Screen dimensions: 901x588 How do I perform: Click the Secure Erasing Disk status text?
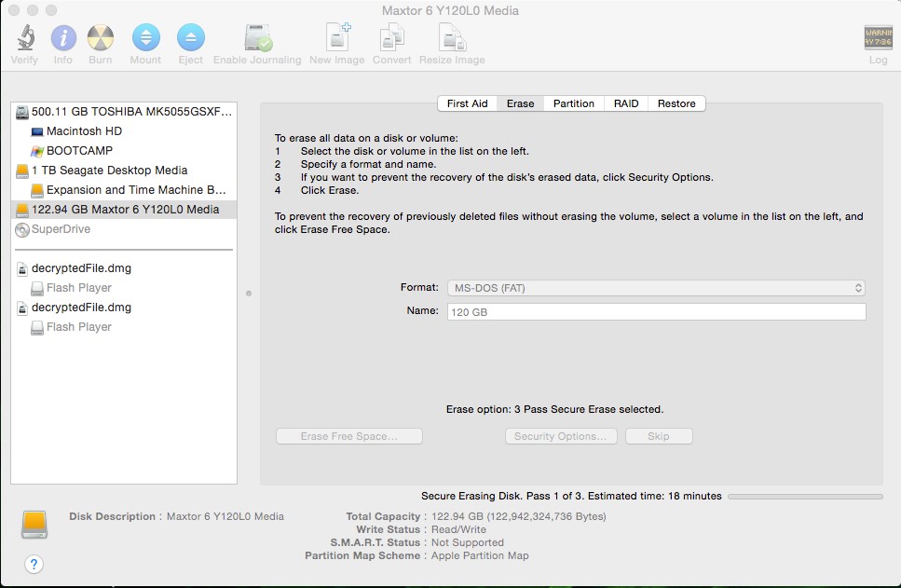(x=571, y=496)
